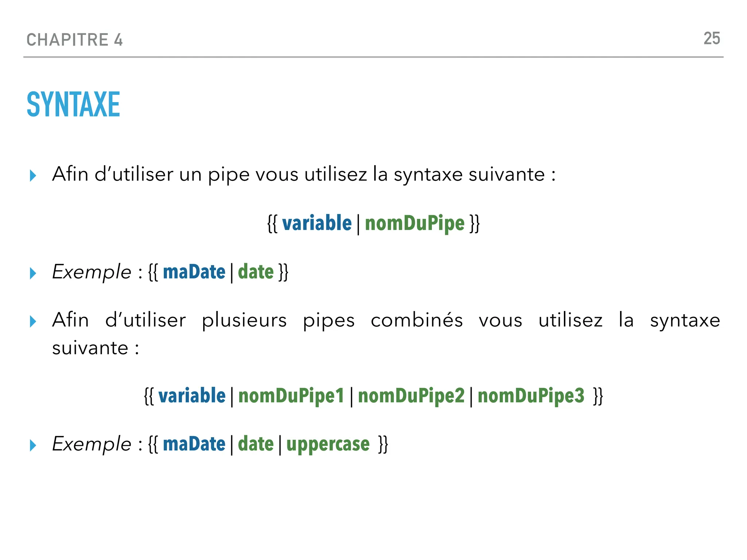The image size is (747, 560).
Task: Click the green word 'nomDuPipe1'
Action: pos(291,396)
